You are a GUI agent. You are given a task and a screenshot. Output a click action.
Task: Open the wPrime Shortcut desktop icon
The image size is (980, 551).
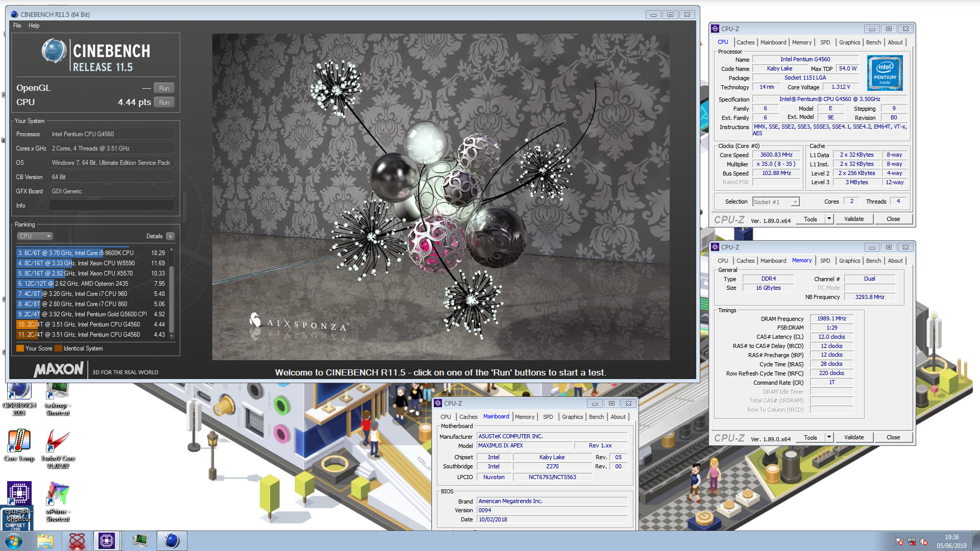click(x=58, y=502)
